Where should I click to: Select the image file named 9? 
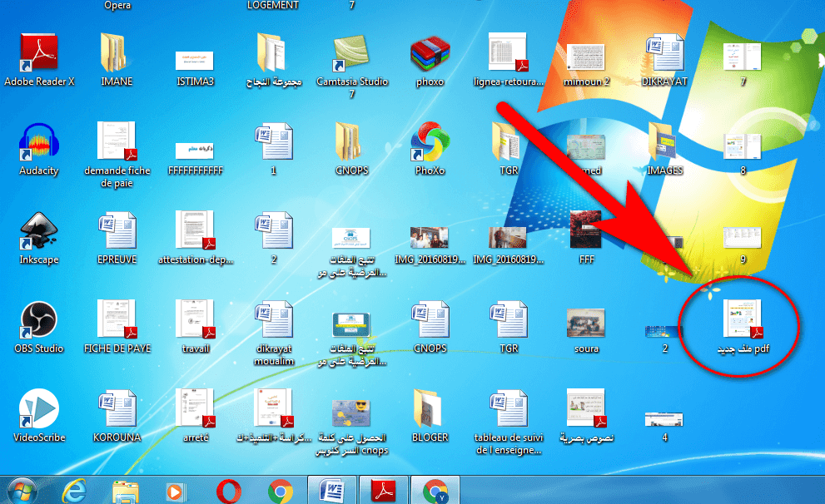pos(742,238)
